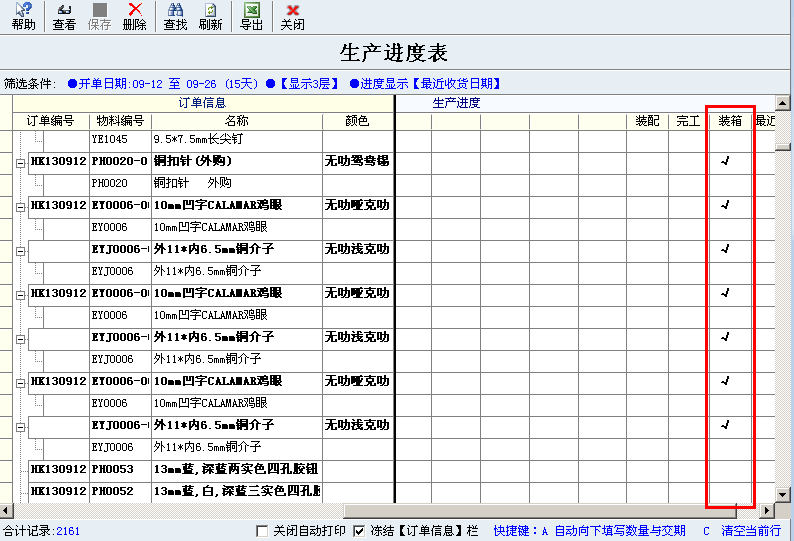
Task: Click the 导出 export toolbar icon
Action: (252, 16)
